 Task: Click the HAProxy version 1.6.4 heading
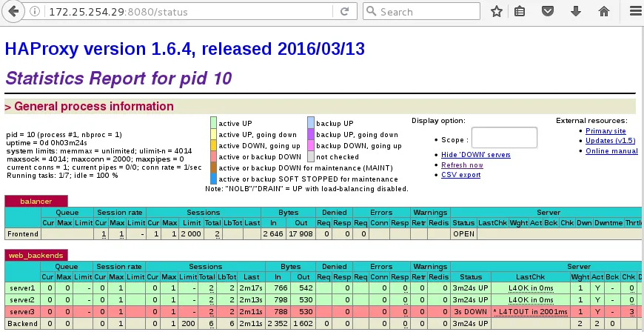(x=184, y=49)
